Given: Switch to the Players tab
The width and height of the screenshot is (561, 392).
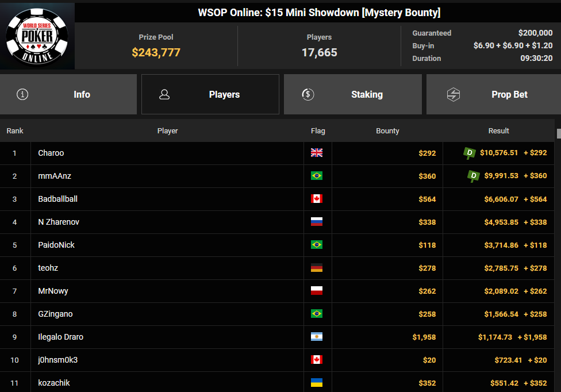Looking at the screenshot, I should click(x=210, y=94).
